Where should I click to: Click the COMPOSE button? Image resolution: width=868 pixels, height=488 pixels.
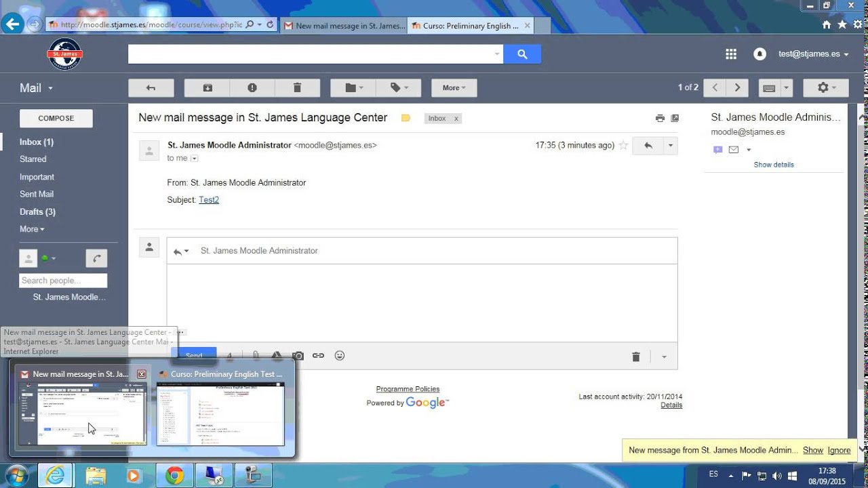[x=56, y=118]
